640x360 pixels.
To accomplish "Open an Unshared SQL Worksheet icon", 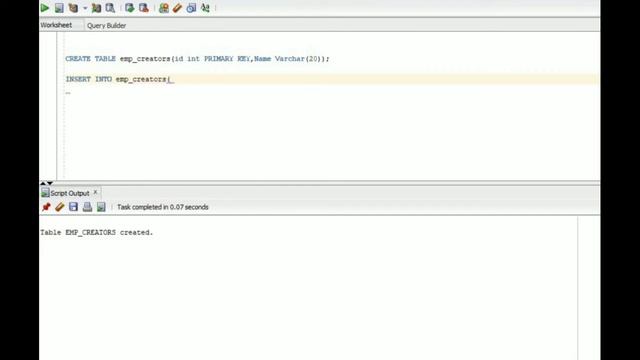I will click(164, 8).
